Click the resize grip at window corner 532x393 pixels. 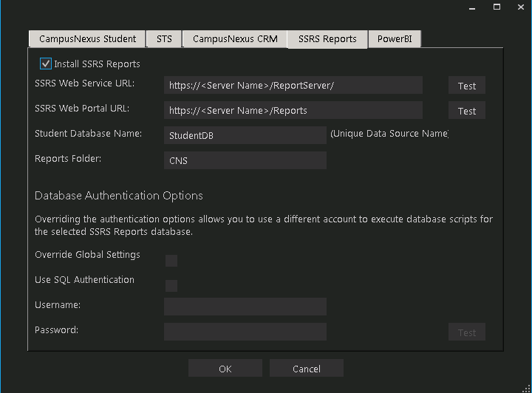click(526, 389)
